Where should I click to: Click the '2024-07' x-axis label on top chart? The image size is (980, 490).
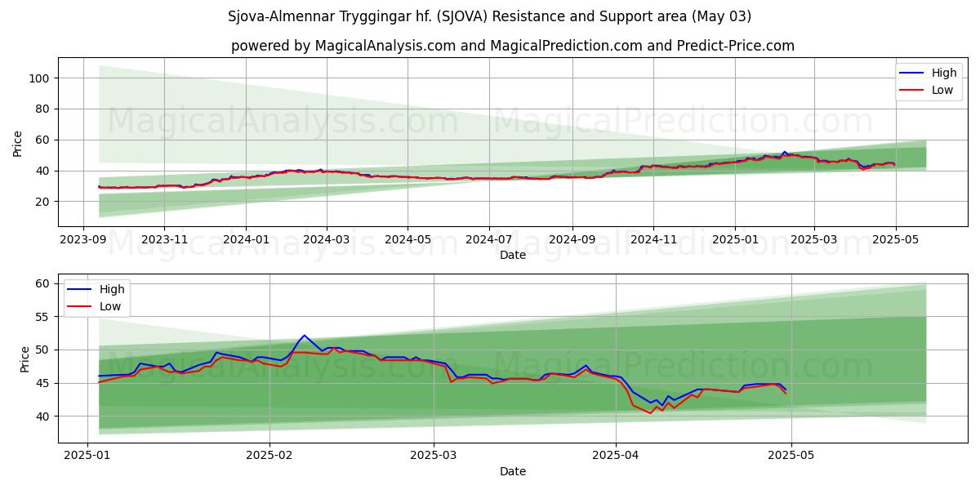tap(488, 240)
